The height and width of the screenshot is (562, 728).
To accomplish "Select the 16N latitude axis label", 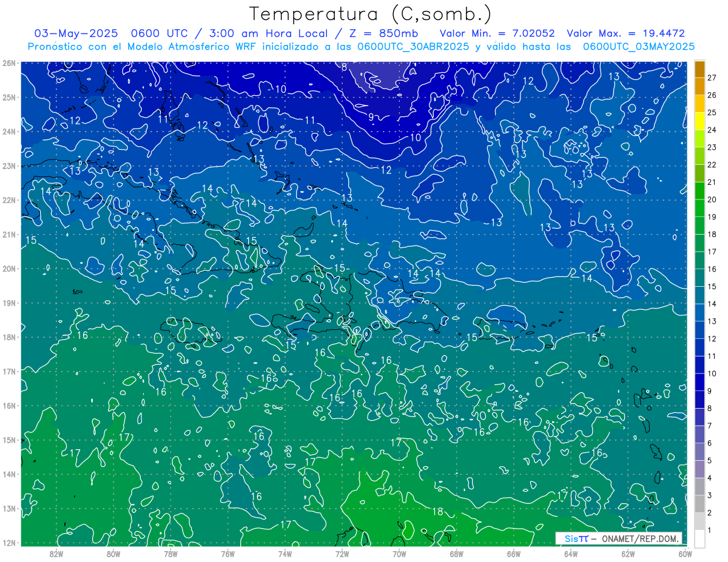I will (x=8, y=406).
